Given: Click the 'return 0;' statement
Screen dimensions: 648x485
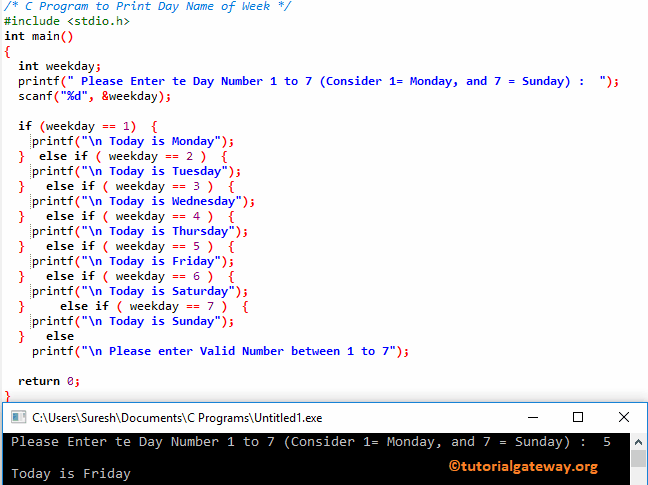Looking at the screenshot, I should [x=49, y=381].
